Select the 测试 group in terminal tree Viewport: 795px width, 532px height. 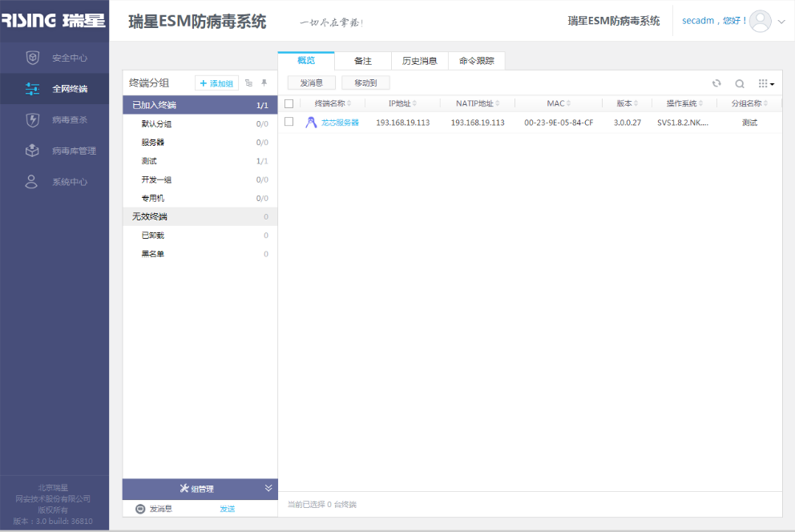pyautogui.click(x=149, y=161)
